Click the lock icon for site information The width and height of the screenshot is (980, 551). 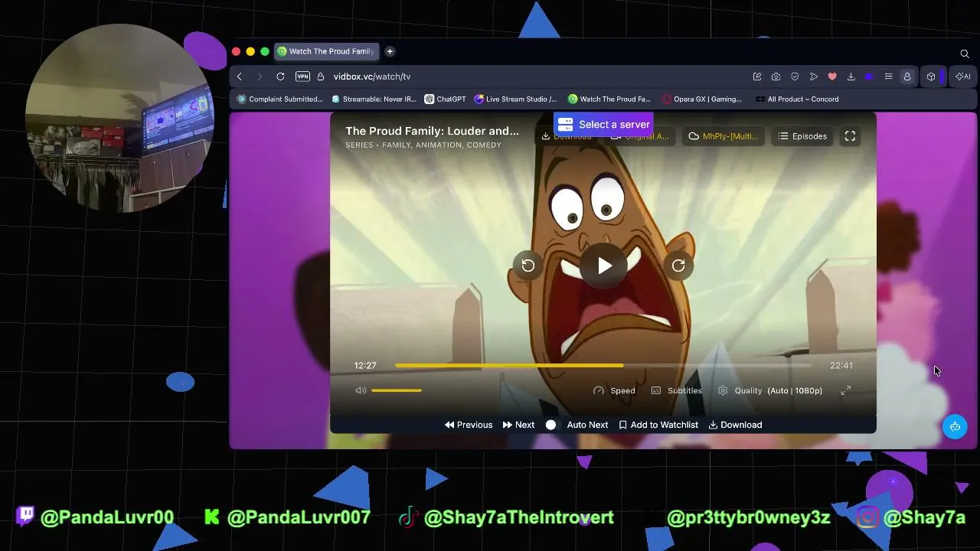[321, 77]
